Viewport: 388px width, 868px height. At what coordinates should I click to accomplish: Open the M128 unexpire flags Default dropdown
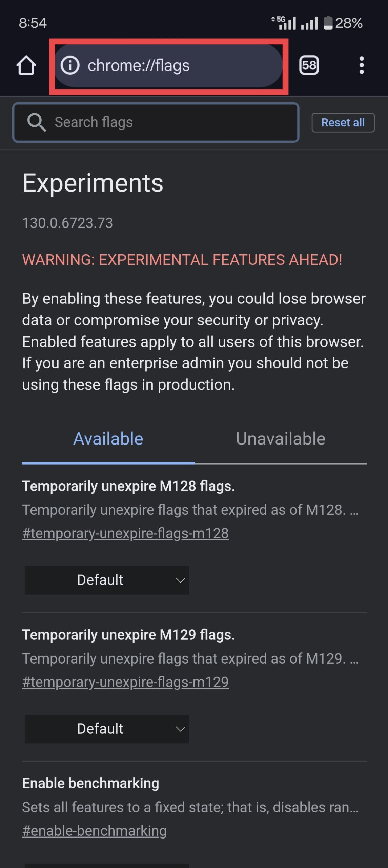click(107, 580)
